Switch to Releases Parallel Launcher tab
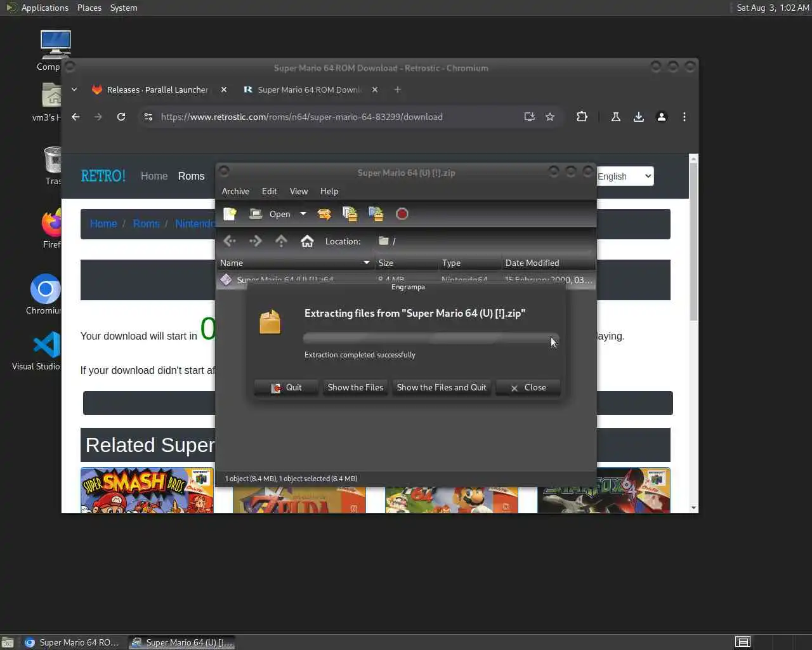The image size is (812, 650). (x=157, y=90)
